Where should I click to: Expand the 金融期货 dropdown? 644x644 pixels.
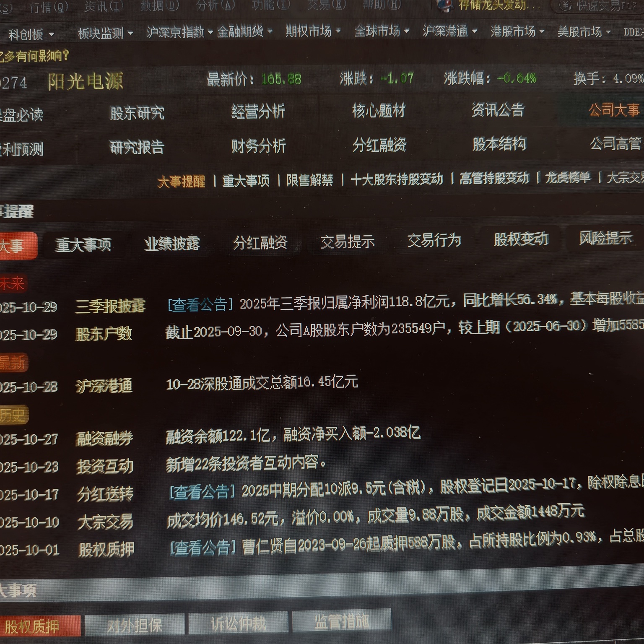(244, 31)
